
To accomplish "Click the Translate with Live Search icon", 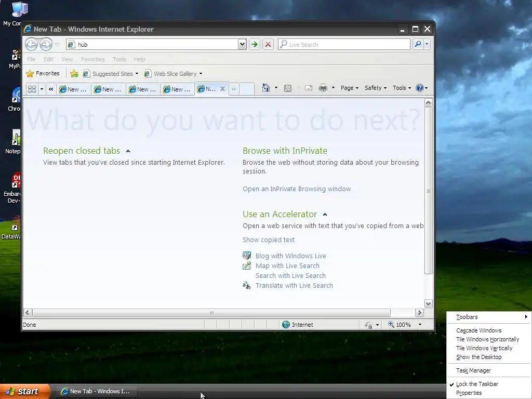I will coord(247,285).
